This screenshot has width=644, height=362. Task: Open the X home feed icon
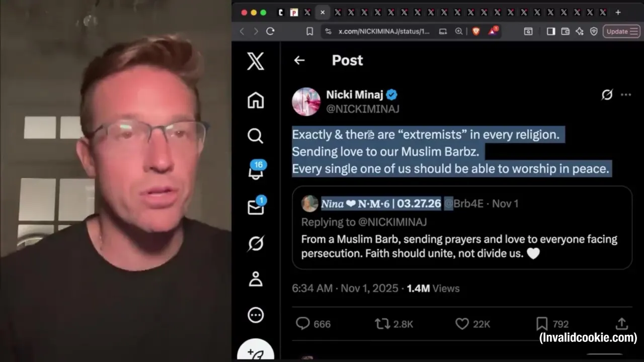click(x=256, y=100)
